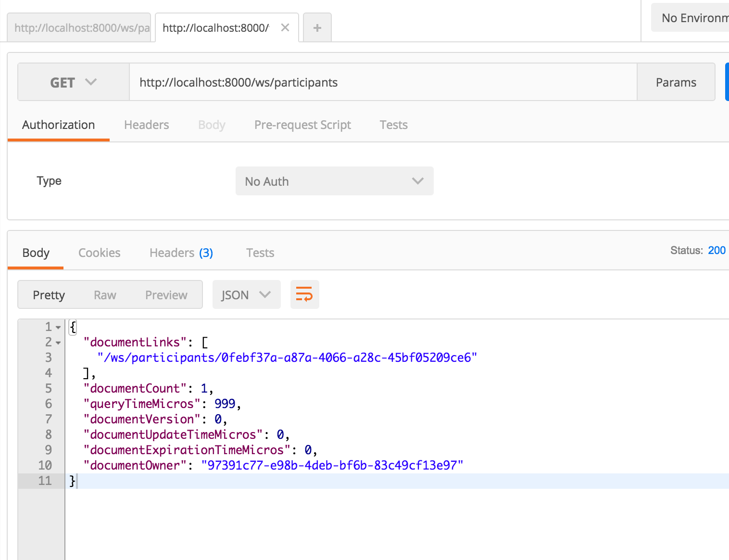Select Pretty response view

(x=49, y=295)
